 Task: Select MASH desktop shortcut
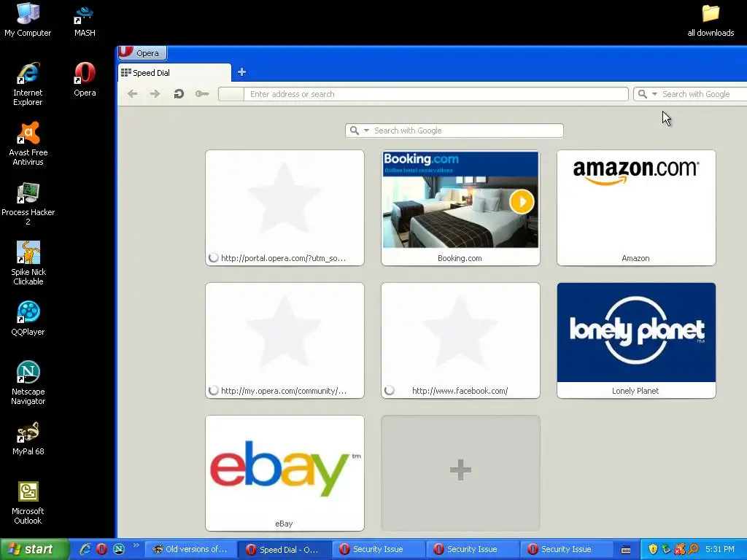pyautogui.click(x=85, y=20)
